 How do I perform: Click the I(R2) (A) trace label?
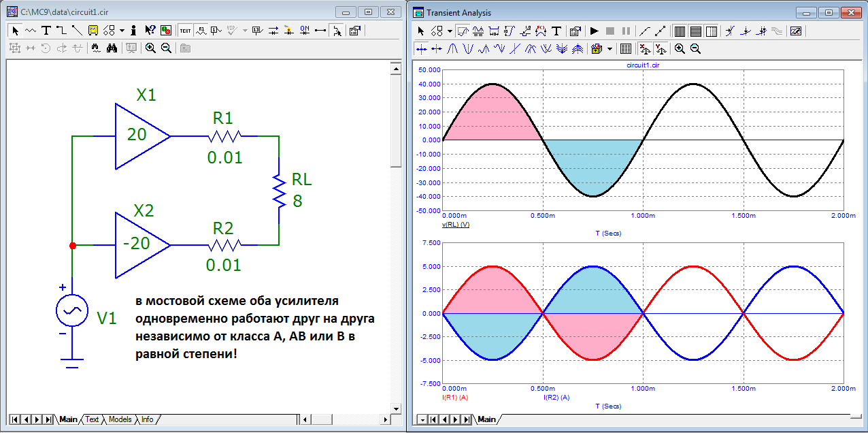556,397
